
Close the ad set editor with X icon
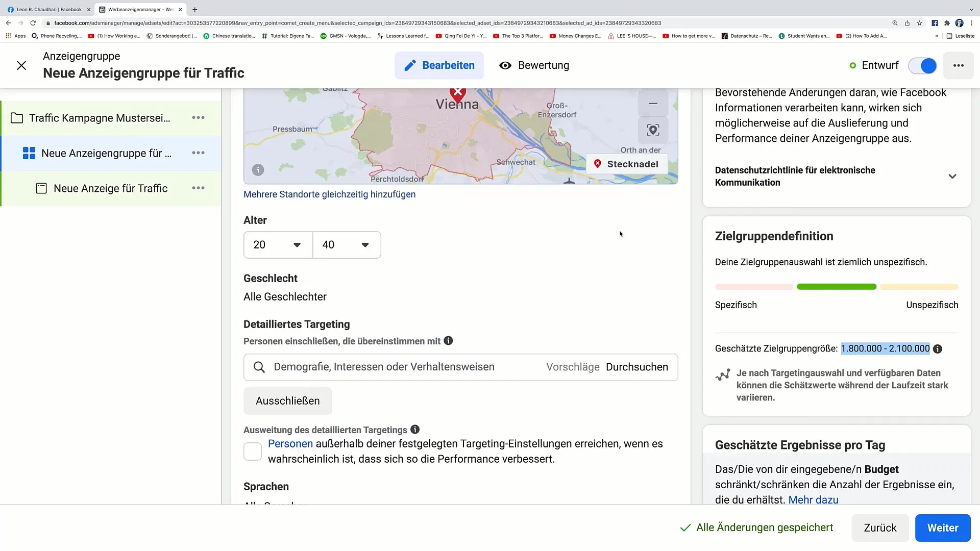(21, 65)
